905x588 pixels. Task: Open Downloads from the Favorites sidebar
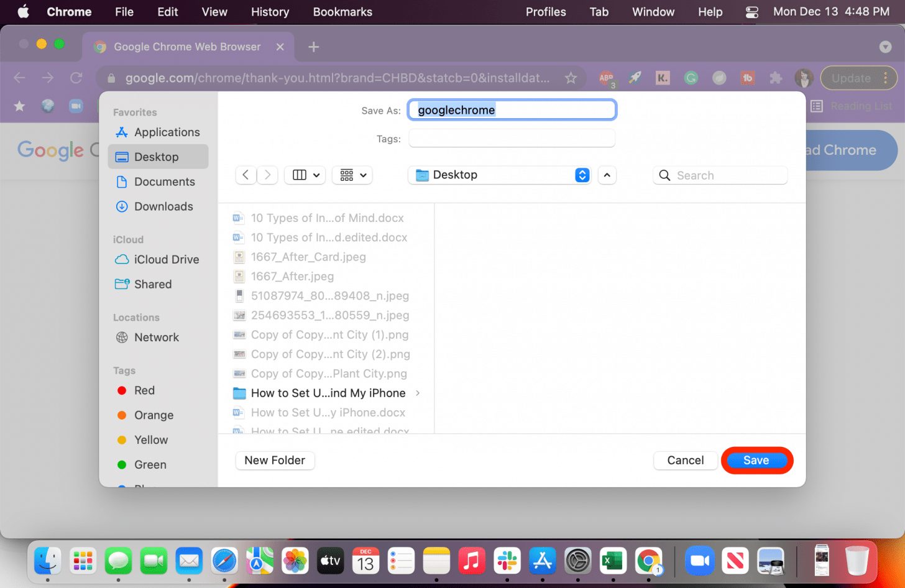(x=165, y=206)
